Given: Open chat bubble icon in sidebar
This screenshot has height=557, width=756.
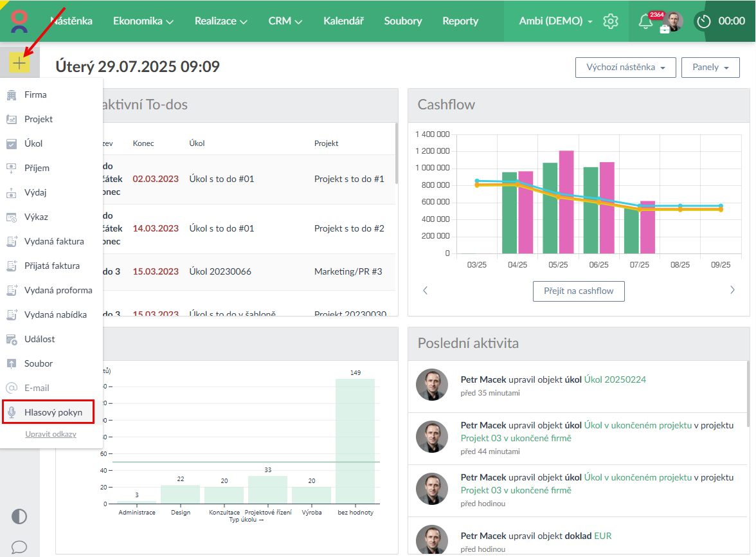Looking at the screenshot, I should 19,547.
